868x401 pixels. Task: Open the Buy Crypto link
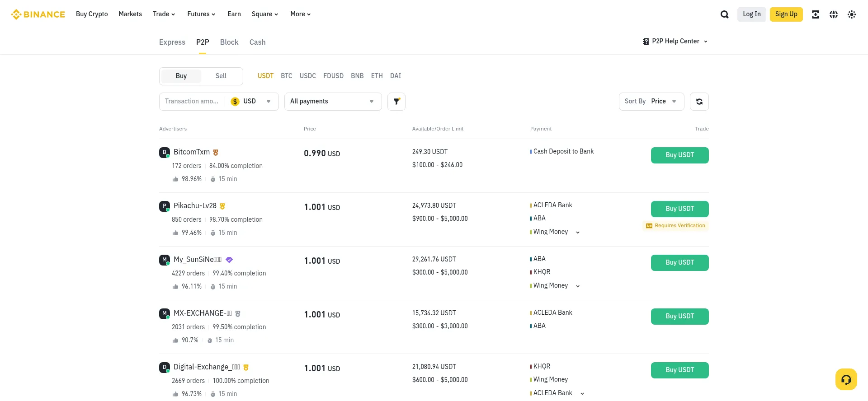92,14
